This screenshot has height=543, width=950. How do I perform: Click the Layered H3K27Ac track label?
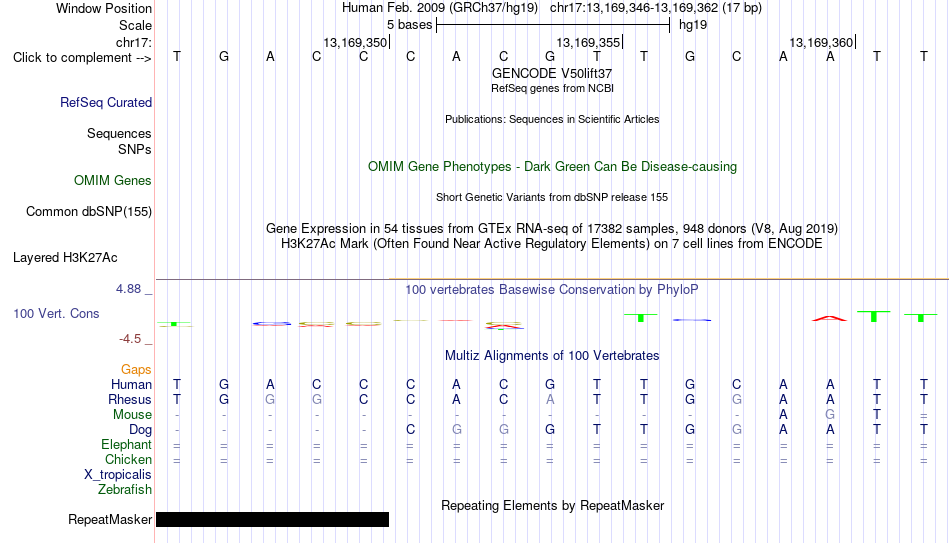(65, 258)
